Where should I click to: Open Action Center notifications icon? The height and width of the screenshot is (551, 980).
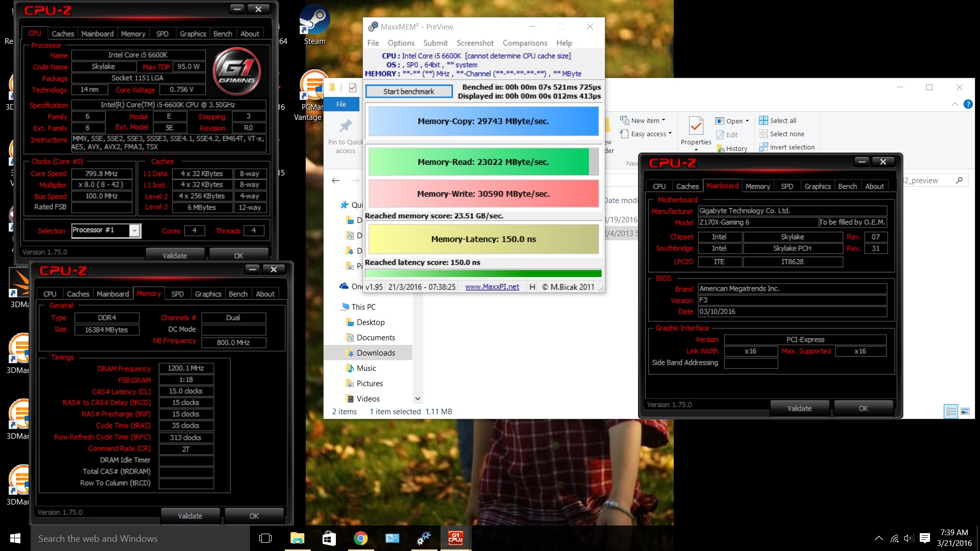924,538
